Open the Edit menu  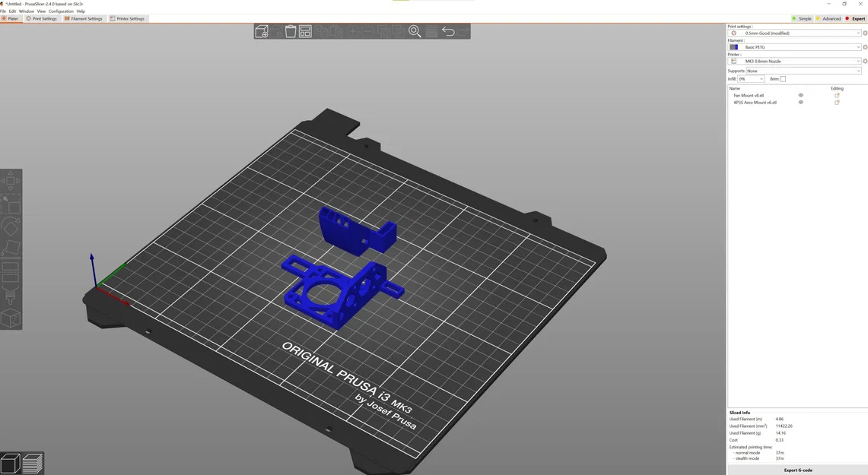click(12, 11)
